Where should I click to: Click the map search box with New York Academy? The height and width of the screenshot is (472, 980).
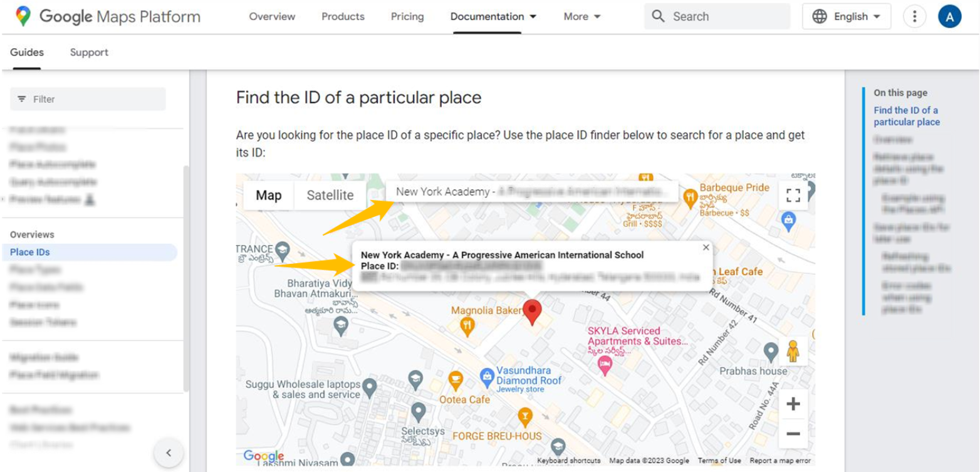[x=532, y=192]
